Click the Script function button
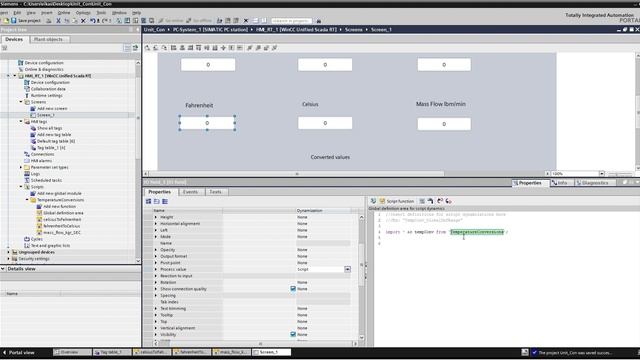This screenshot has width=640, height=360. (397, 201)
